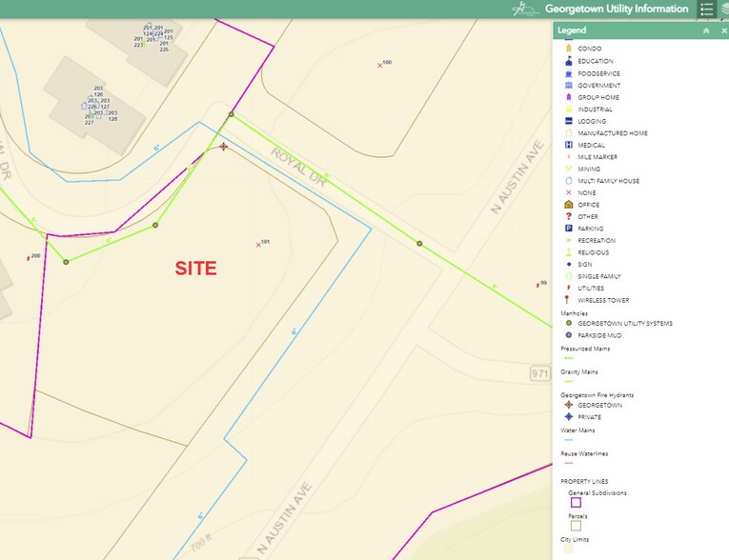Open the Legend widget list icon
Screen dimensions: 729x560
(x=706, y=10)
